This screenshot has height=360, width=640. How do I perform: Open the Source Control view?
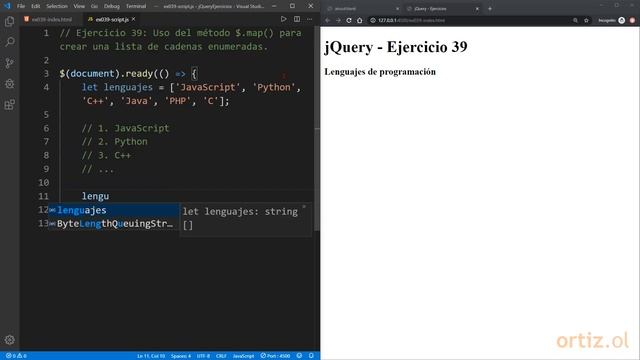[x=9, y=63]
